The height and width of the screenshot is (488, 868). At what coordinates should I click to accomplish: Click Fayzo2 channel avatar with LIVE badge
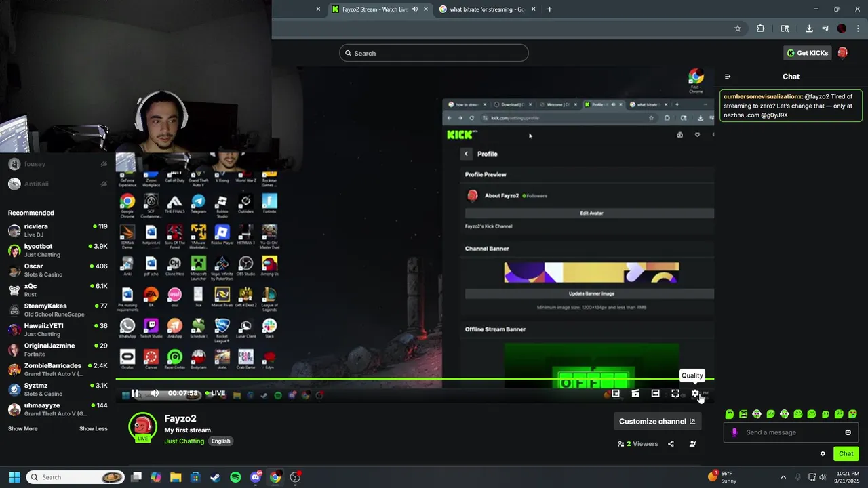(142, 427)
